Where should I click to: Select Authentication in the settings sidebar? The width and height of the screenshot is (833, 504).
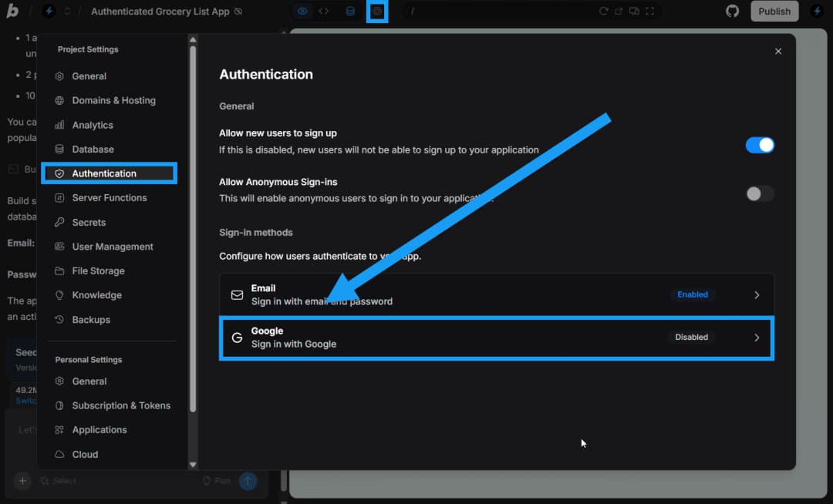109,173
